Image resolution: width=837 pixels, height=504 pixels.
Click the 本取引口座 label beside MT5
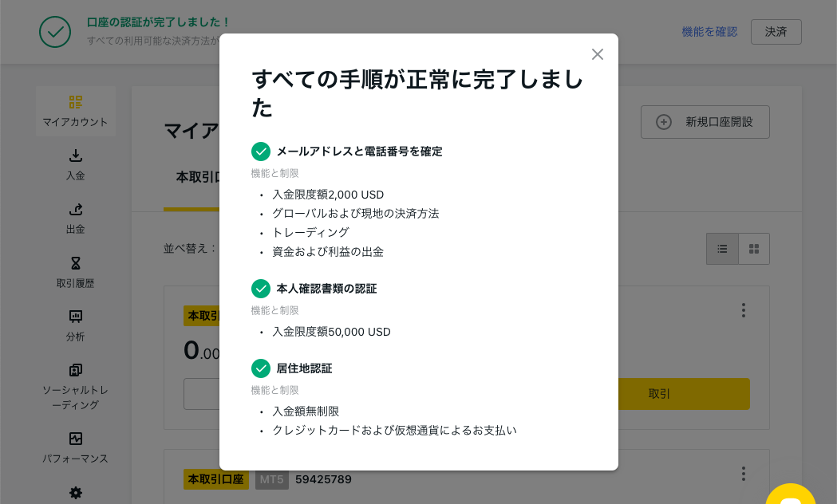[x=215, y=479]
